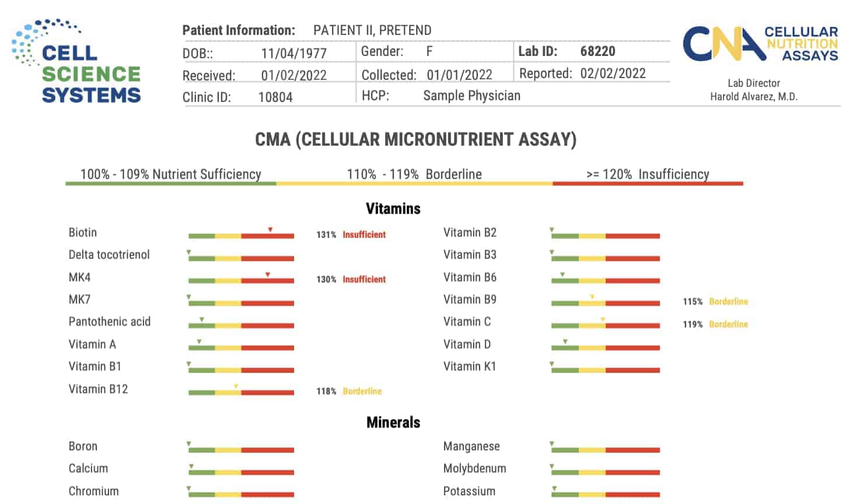
Task: Click the Borderline label beside Vitamin C
Action: tap(728, 324)
